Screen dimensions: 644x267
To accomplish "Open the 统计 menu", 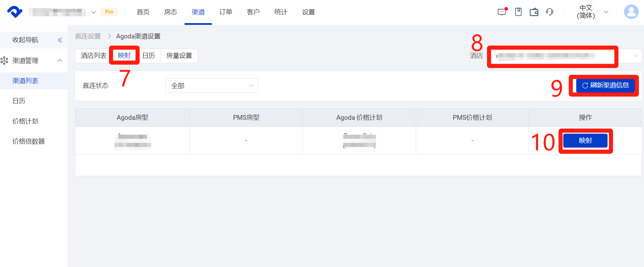I will click(x=281, y=12).
